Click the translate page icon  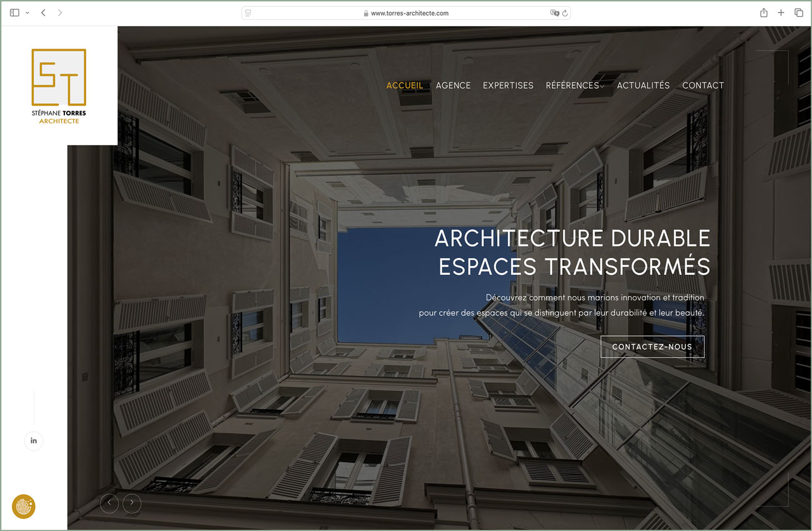[x=554, y=13]
